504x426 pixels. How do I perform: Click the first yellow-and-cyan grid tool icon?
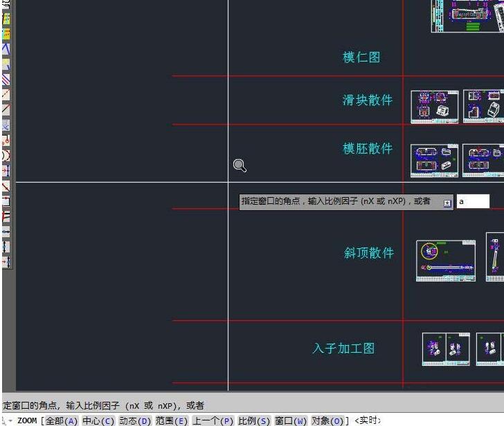coord(6,19)
